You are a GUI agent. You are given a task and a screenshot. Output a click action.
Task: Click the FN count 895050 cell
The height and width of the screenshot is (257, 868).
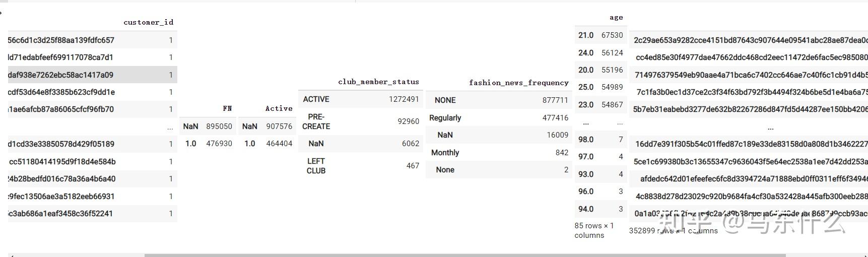219,126
